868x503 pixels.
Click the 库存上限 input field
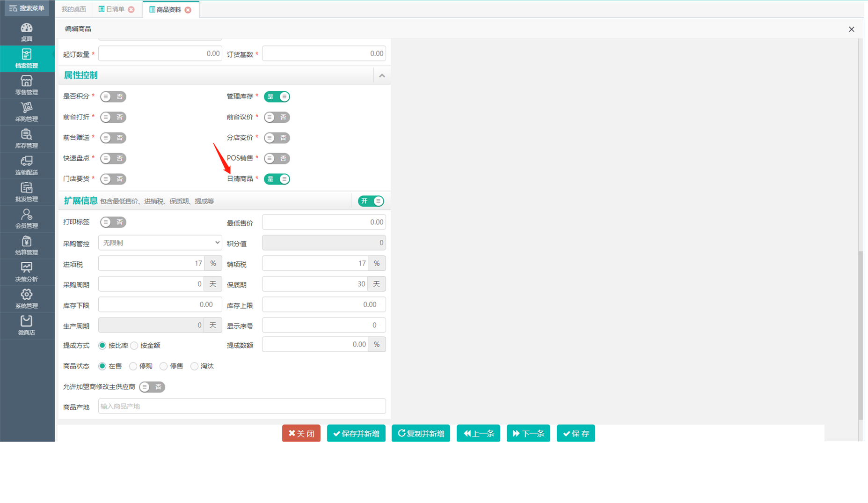click(x=324, y=304)
